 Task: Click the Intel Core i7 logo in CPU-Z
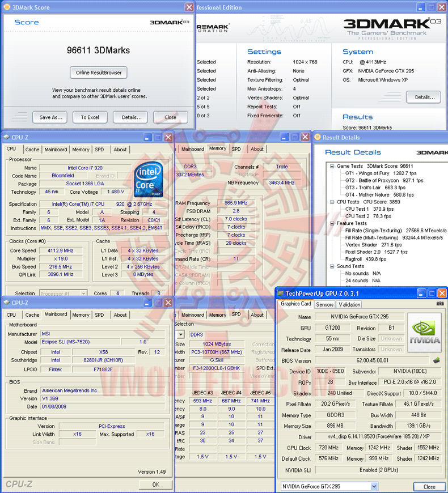click(x=149, y=179)
